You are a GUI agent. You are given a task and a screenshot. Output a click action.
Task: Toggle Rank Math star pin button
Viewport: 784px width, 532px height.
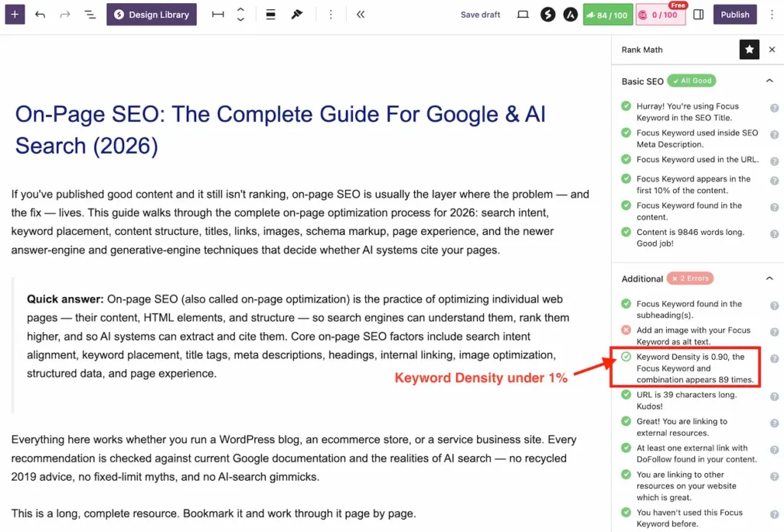coord(749,50)
